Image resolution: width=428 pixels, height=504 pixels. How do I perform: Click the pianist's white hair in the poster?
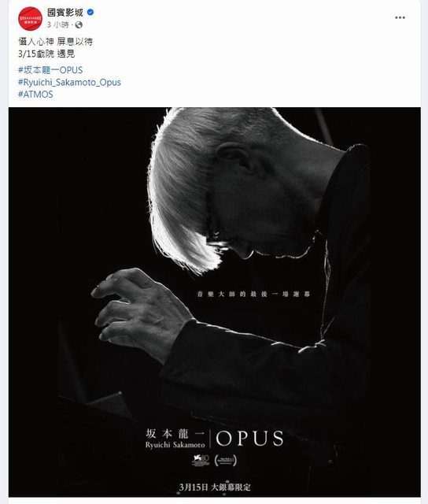pyautogui.click(x=183, y=187)
